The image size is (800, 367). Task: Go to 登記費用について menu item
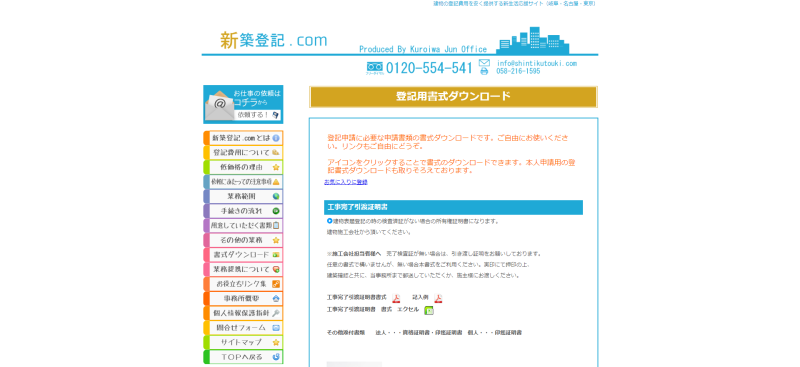(x=243, y=153)
